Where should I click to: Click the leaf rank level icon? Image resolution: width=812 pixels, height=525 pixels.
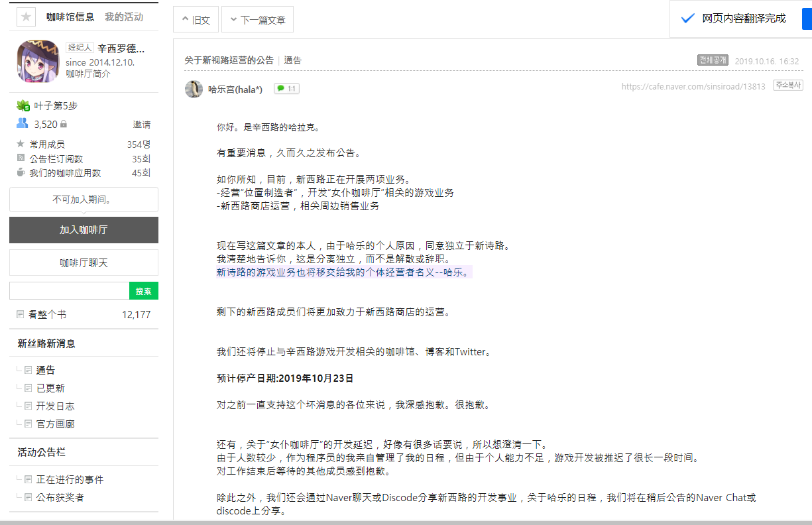(x=23, y=105)
